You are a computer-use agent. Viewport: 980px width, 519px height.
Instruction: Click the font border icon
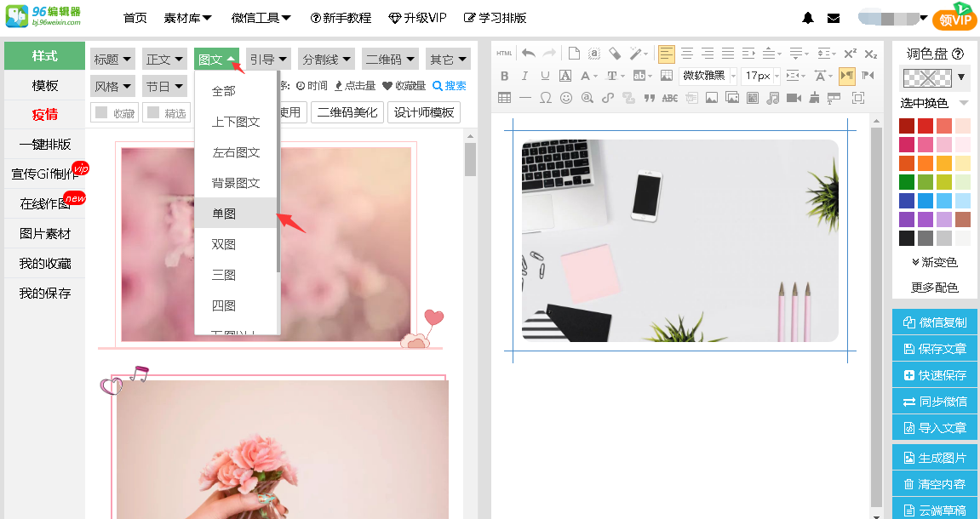(565, 76)
